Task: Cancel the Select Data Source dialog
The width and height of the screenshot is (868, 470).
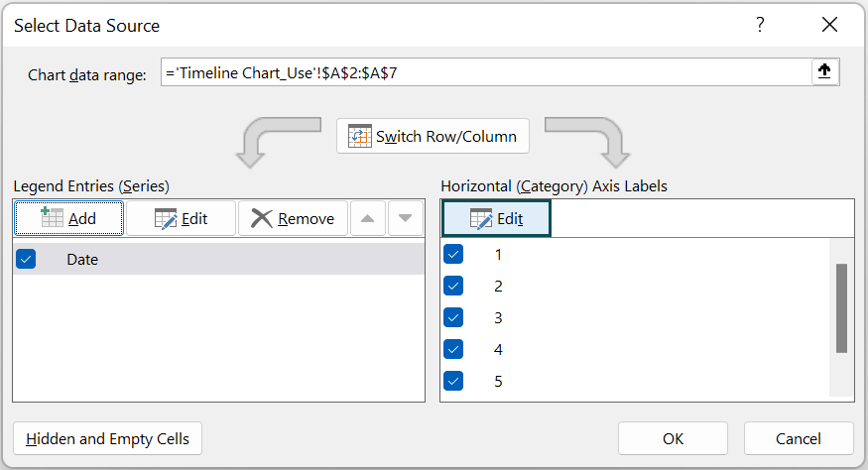Action: click(x=798, y=438)
